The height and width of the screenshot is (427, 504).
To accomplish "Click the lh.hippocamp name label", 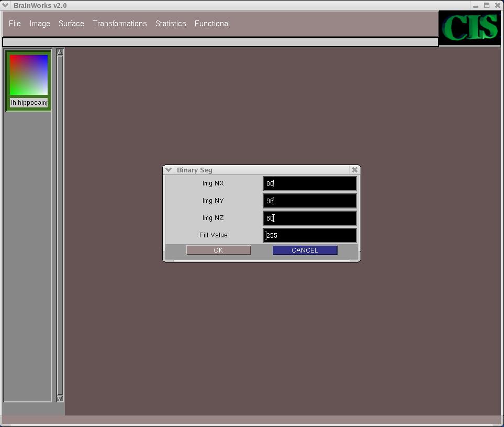I will click(29, 103).
